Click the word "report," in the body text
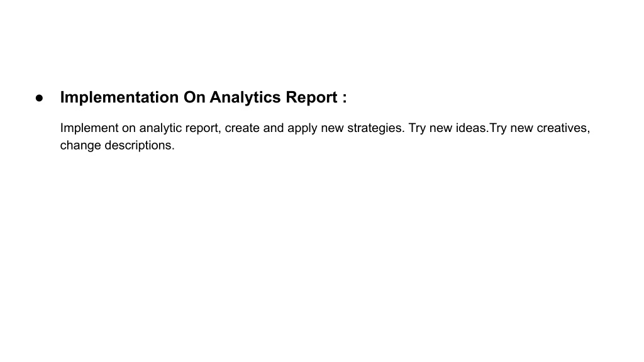This screenshot has height=362, width=644. point(203,128)
